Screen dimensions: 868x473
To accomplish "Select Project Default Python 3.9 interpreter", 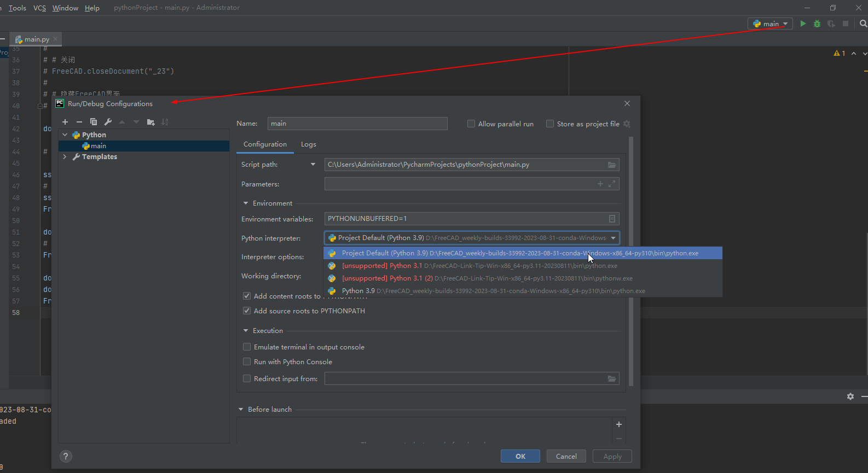I will click(x=523, y=253).
